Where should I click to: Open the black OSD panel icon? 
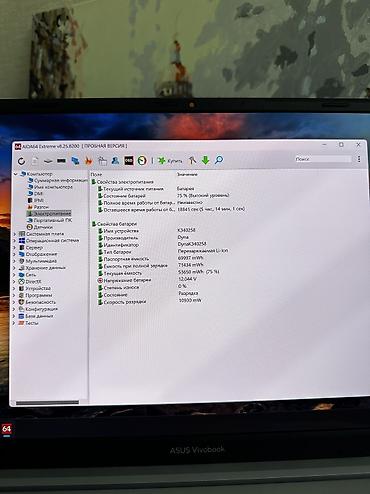129,161
